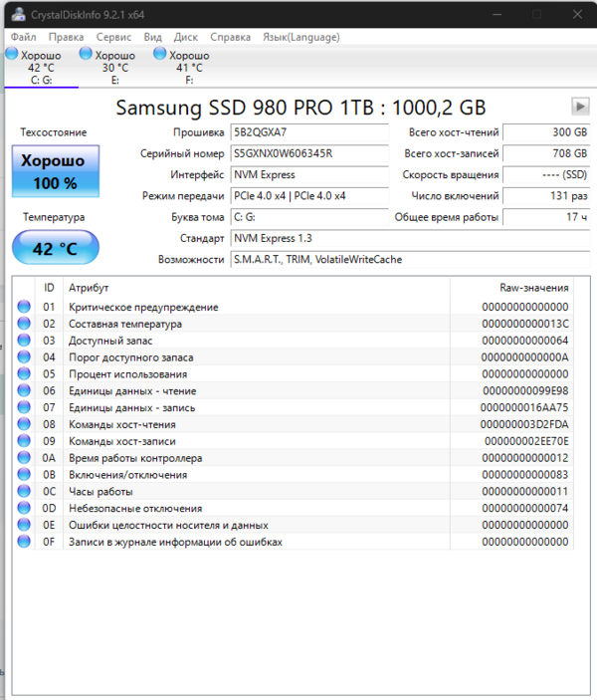The width and height of the screenshot is (597, 700).
Task: Select the E: drive status orb
Action: pyautogui.click(x=86, y=54)
